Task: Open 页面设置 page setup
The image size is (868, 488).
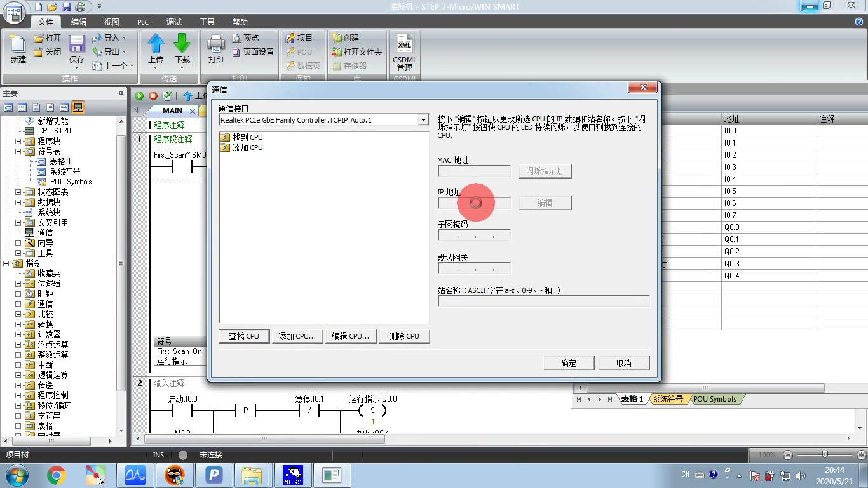Action: [253, 52]
